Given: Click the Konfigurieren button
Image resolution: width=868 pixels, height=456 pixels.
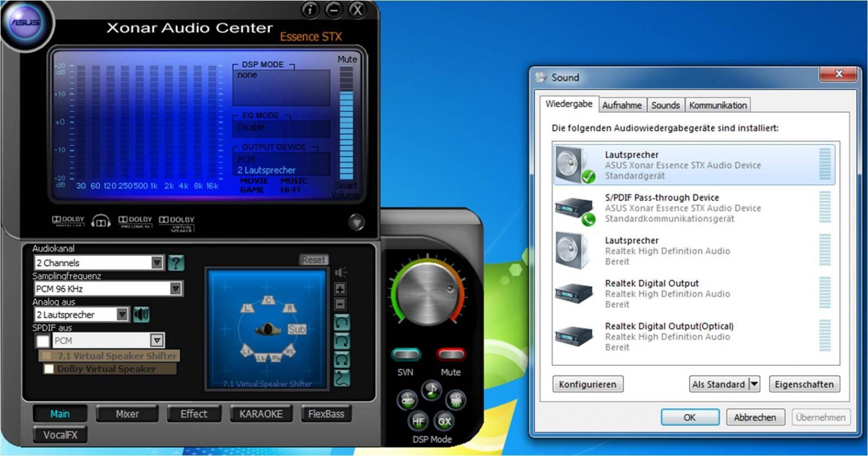Looking at the screenshot, I should (x=588, y=384).
